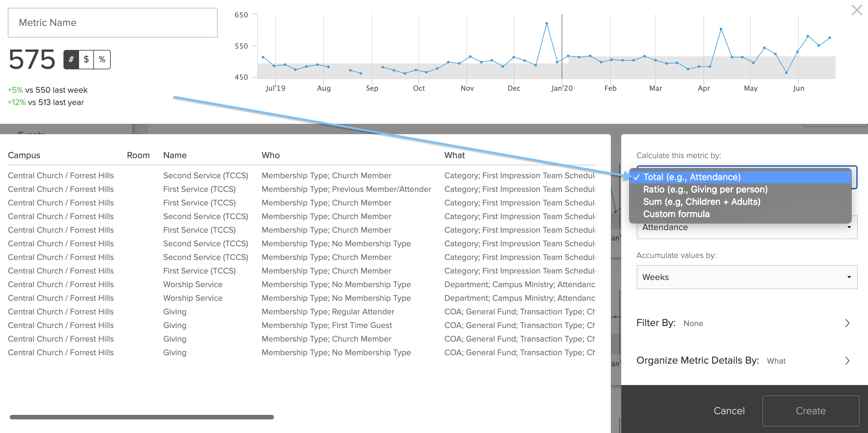Close the metric editor dialog

[856, 10]
